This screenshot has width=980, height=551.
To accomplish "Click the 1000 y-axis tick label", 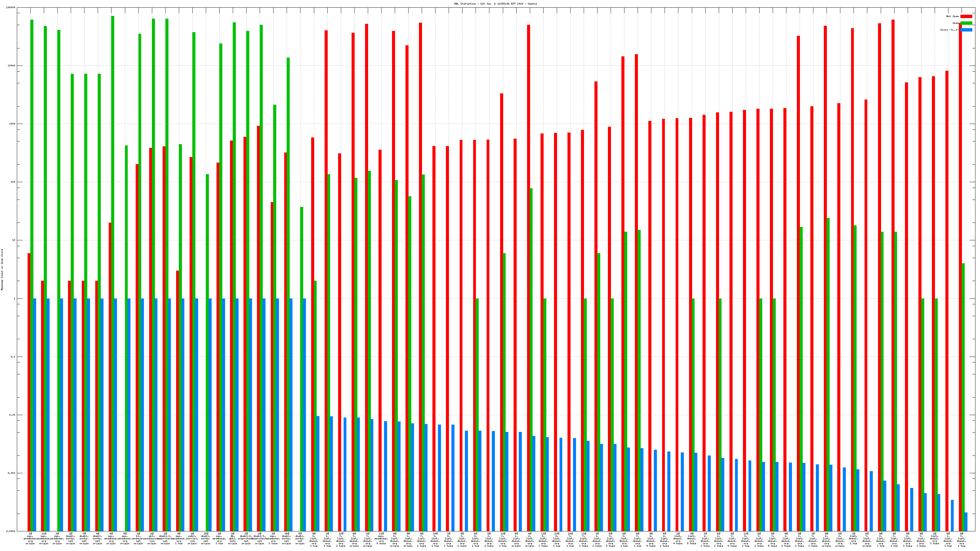I will (12, 124).
